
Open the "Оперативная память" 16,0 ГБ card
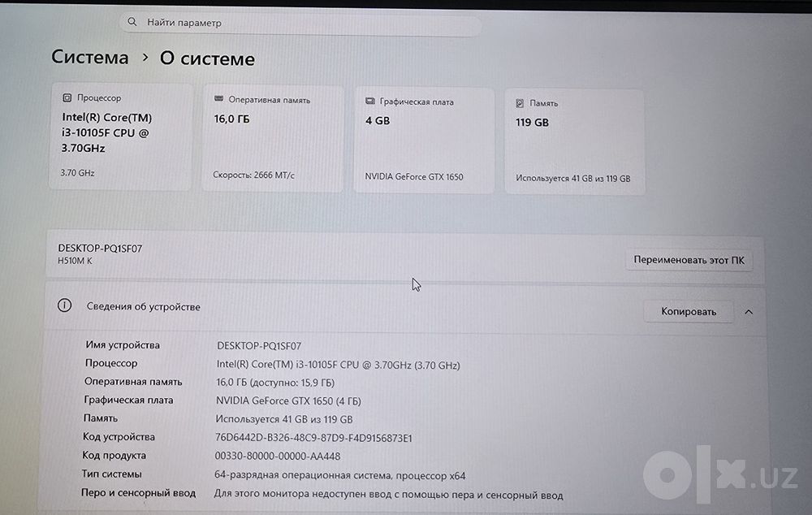[272, 138]
